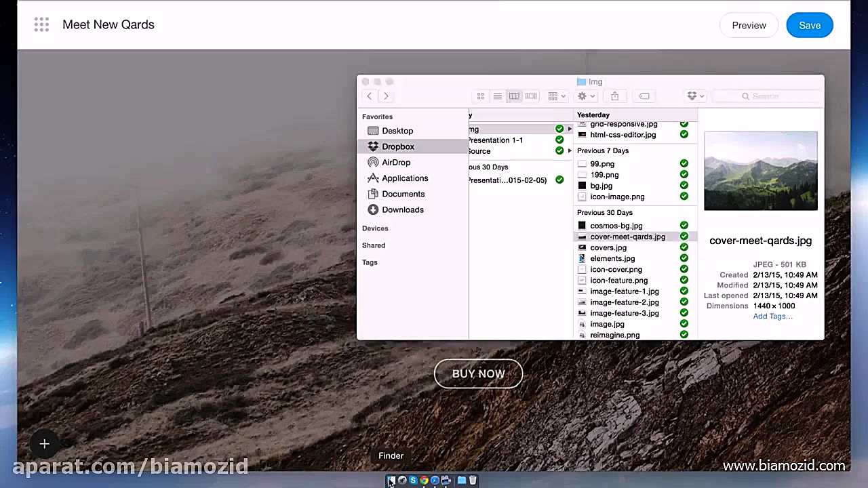
Task: Select reimagine.png file
Action: pos(615,335)
